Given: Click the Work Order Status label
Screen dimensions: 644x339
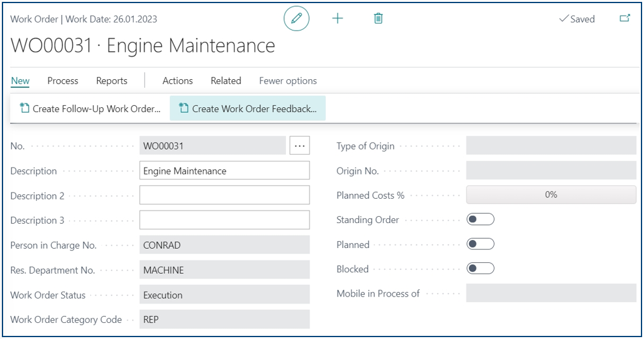Looking at the screenshot, I should (x=48, y=295).
